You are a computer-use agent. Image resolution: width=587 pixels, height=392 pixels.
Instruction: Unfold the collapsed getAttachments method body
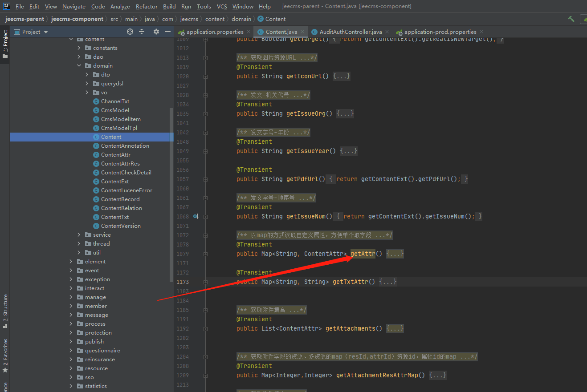coord(395,329)
